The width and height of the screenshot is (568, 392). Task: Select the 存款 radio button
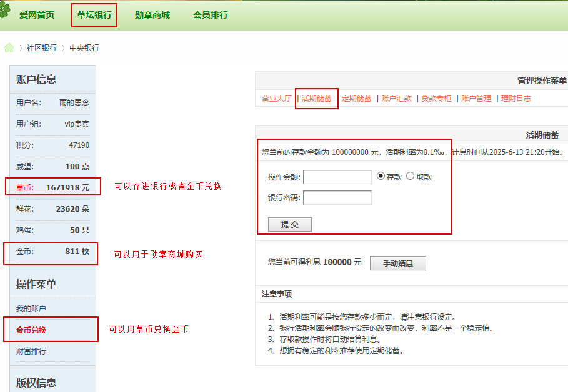tap(381, 176)
